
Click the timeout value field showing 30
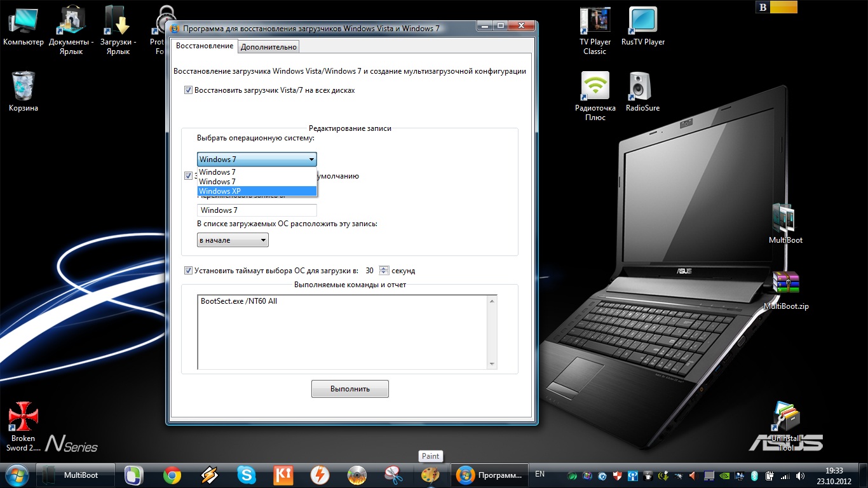tap(370, 271)
